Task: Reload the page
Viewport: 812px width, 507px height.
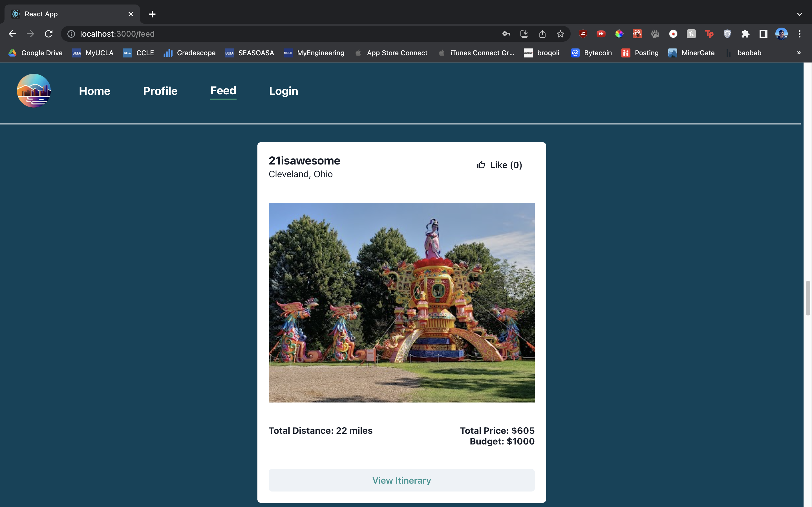Action: [49, 34]
